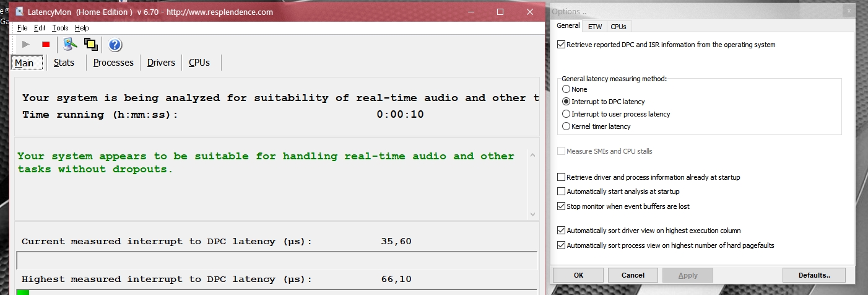868x295 pixels.
Task: Click the Cancel button in Options
Action: pos(633,275)
